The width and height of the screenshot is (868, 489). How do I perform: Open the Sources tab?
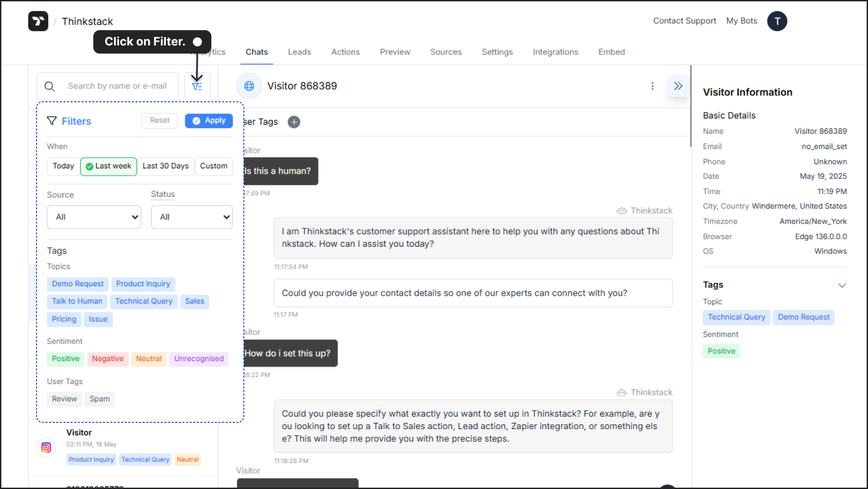pyautogui.click(x=446, y=52)
